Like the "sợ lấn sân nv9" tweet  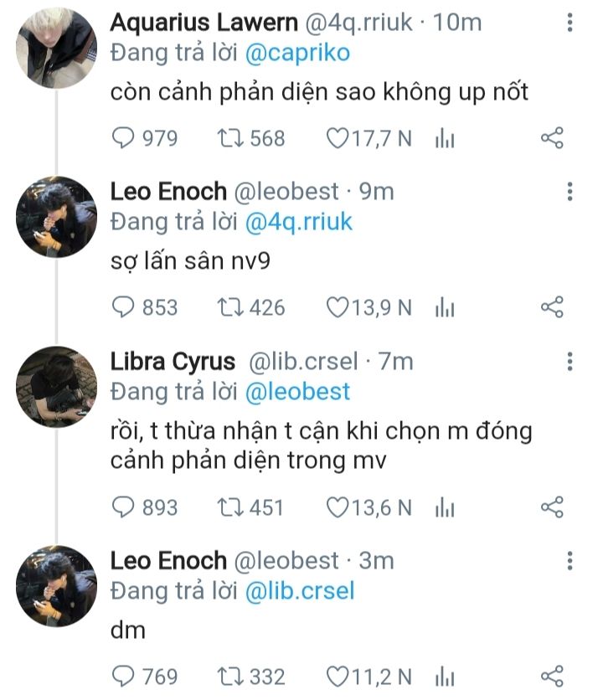pos(337,308)
